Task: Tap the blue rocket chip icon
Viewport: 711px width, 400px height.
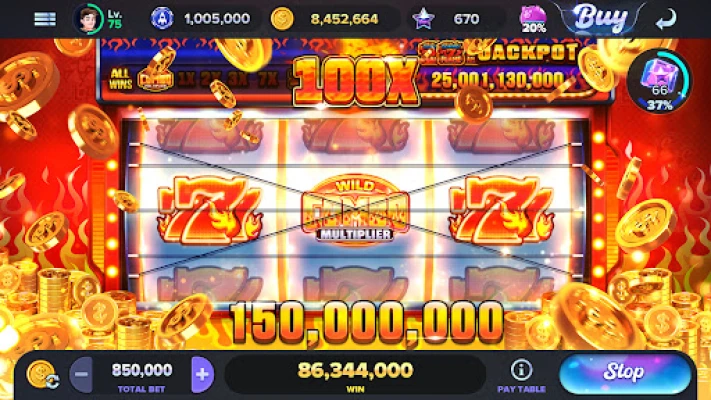Action: click(162, 19)
